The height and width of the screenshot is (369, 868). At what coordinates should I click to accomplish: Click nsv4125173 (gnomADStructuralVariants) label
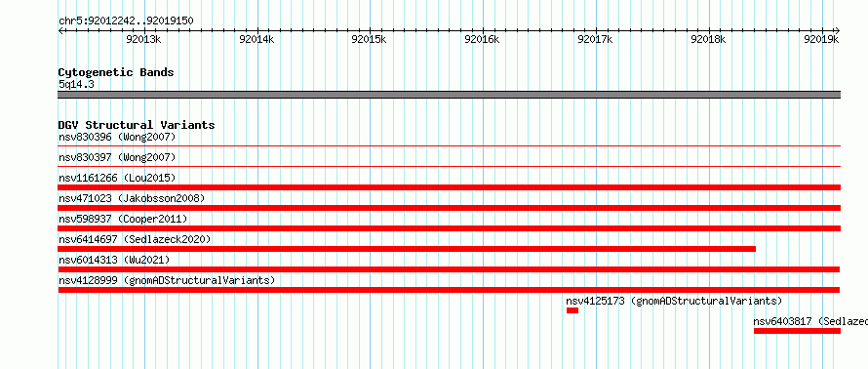pyautogui.click(x=674, y=301)
